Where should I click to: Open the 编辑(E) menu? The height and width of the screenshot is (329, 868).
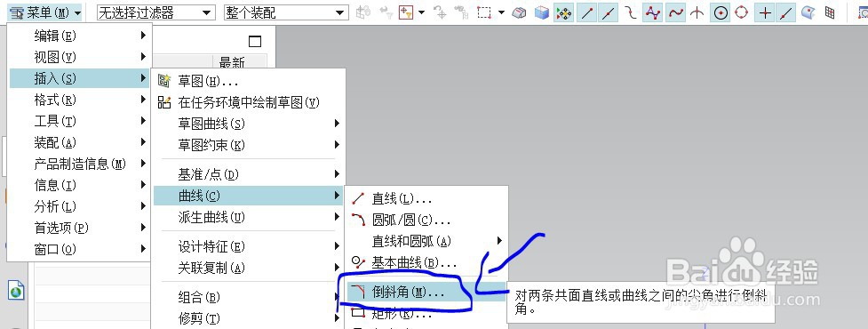(80, 36)
